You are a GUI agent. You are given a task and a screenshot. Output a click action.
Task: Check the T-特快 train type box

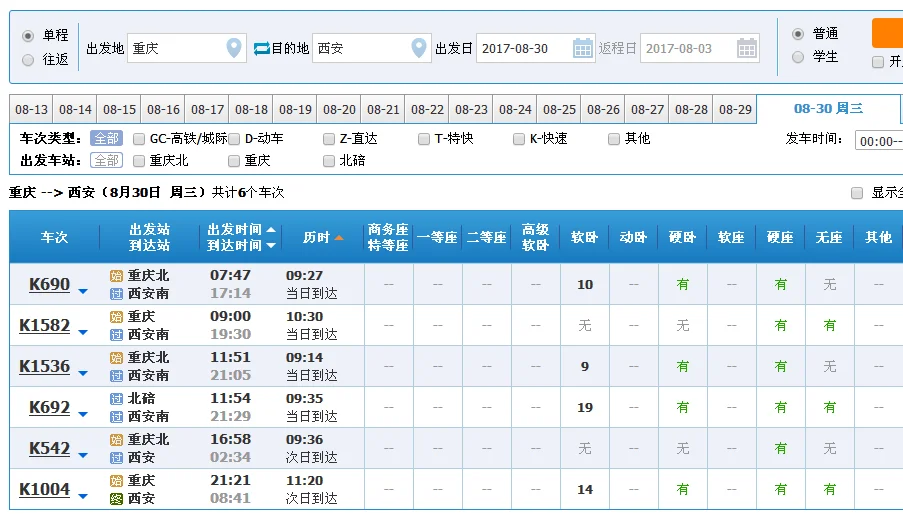pyautogui.click(x=424, y=139)
